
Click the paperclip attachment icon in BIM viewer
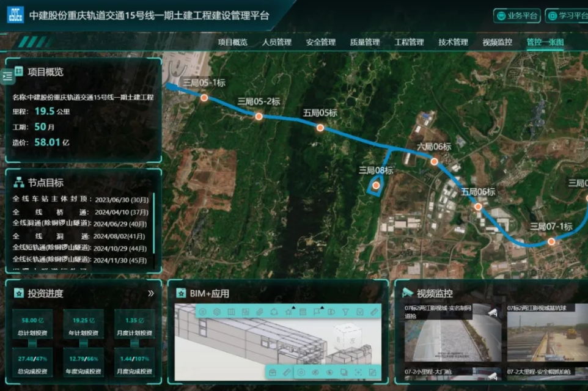[260, 312]
